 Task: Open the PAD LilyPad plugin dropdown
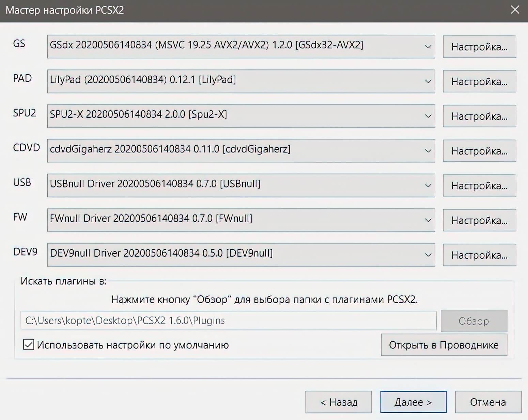(x=241, y=81)
